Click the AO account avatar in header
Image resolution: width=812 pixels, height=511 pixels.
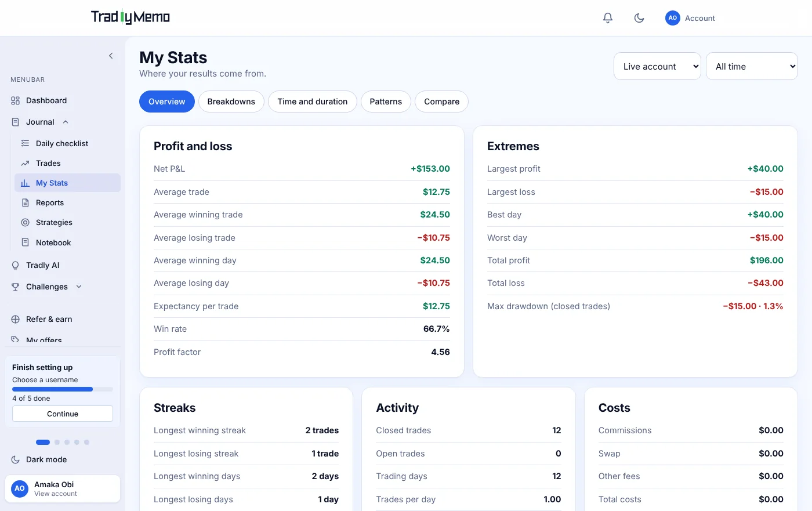tap(673, 18)
